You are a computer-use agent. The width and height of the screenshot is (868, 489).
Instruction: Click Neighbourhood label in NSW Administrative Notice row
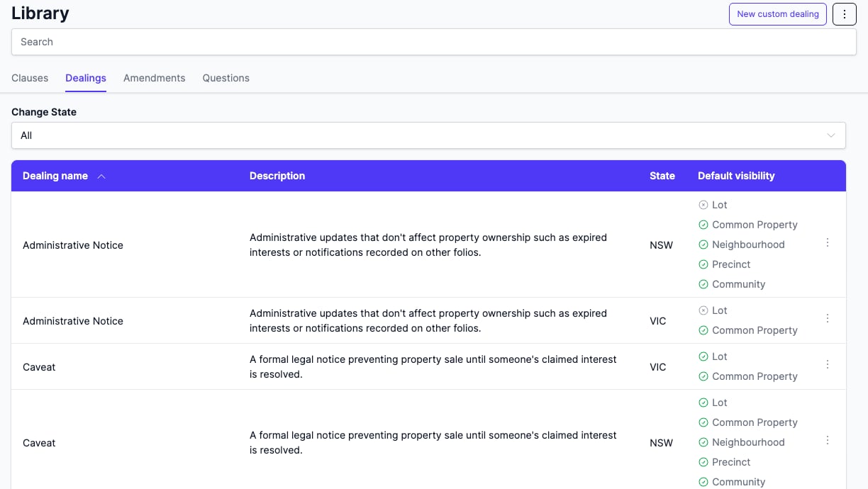pos(748,244)
